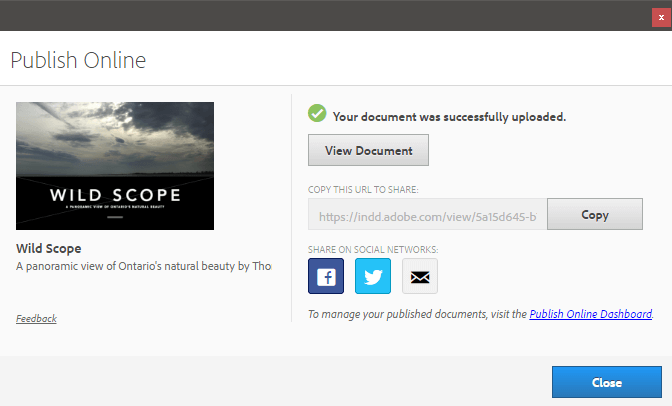Click the green success checkmark icon
Image resolution: width=672 pixels, height=406 pixels.
(317, 115)
